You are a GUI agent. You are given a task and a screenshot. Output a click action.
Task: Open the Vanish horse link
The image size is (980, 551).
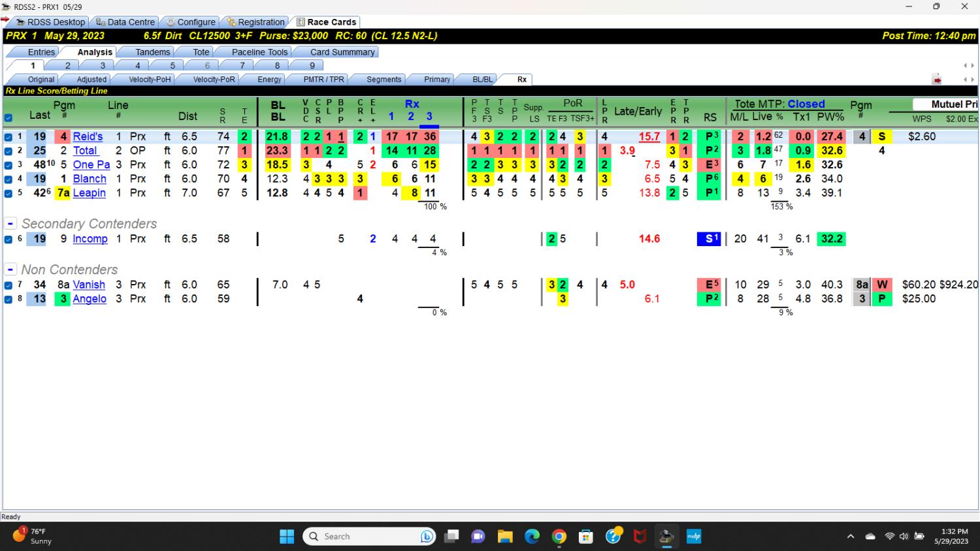[89, 285]
